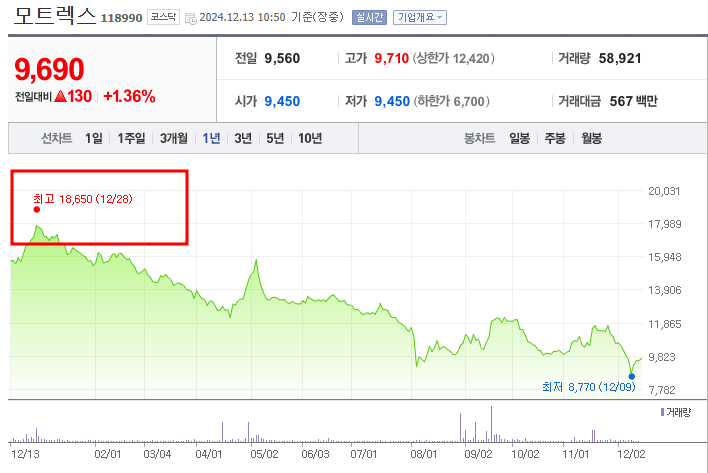This screenshot has height=473, width=708.
Task: Click the calendar icon beside the date
Action: coord(191,19)
